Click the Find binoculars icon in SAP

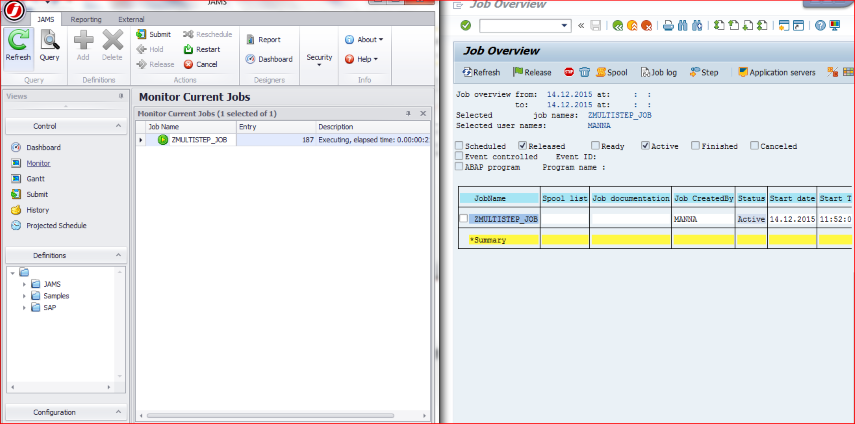682,25
